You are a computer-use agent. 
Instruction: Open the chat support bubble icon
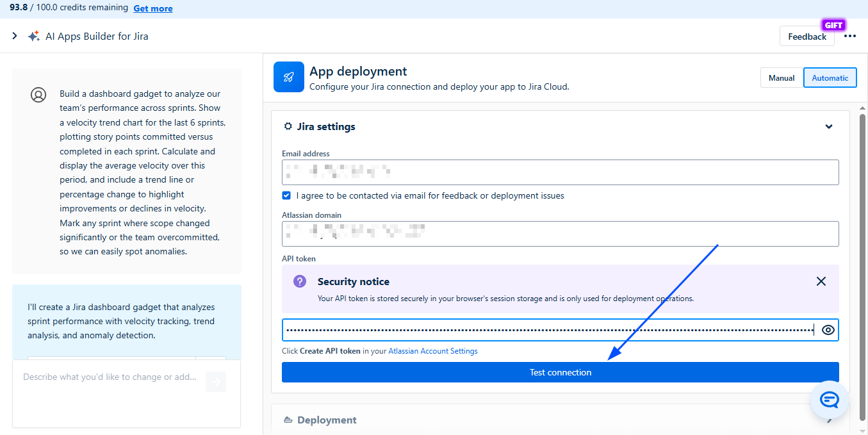pyautogui.click(x=829, y=400)
